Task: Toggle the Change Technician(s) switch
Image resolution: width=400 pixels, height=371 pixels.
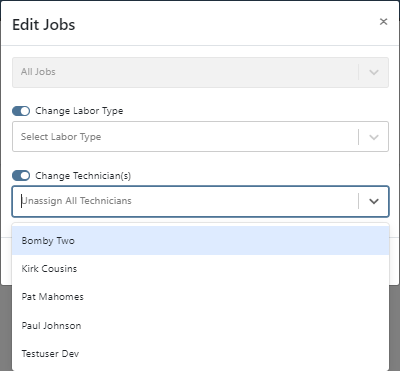Action: [x=21, y=176]
